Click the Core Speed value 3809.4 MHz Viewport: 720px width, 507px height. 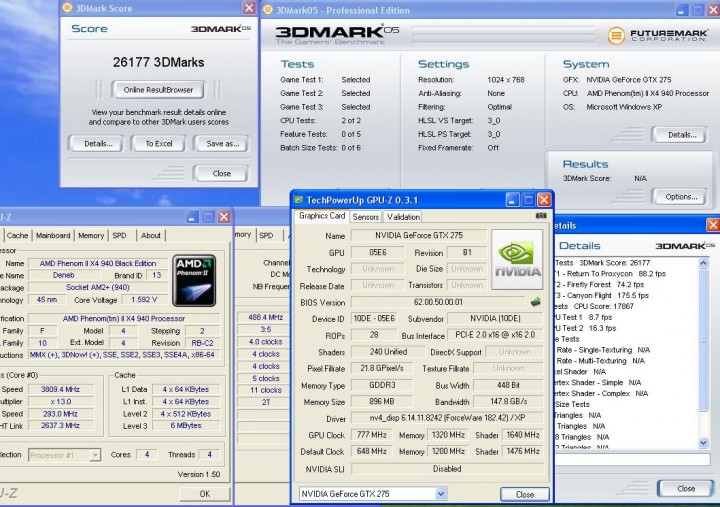tap(60, 389)
